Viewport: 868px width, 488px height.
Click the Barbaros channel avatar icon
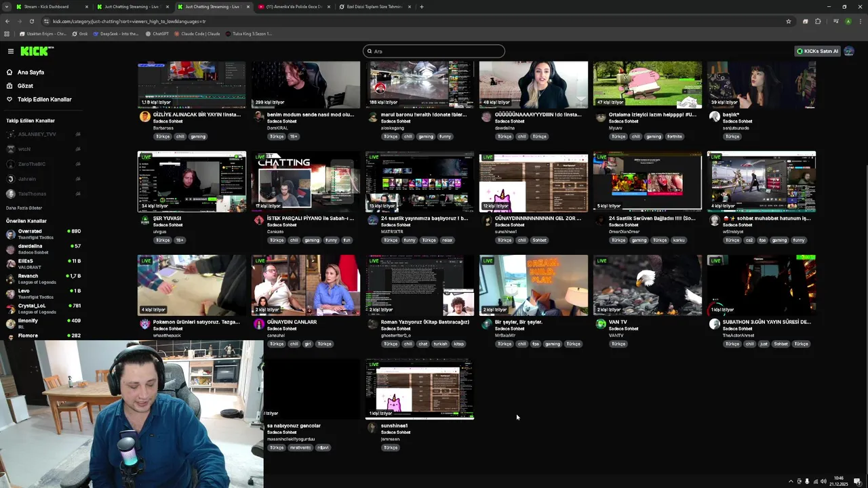pyautogui.click(x=144, y=117)
